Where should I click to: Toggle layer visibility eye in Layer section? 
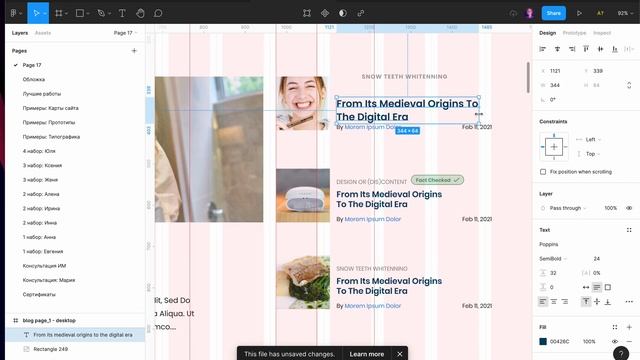(x=629, y=208)
